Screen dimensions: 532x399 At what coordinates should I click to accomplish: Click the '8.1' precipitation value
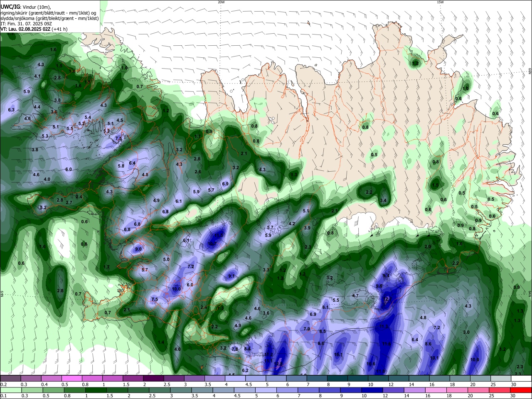[x=325, y=307]
